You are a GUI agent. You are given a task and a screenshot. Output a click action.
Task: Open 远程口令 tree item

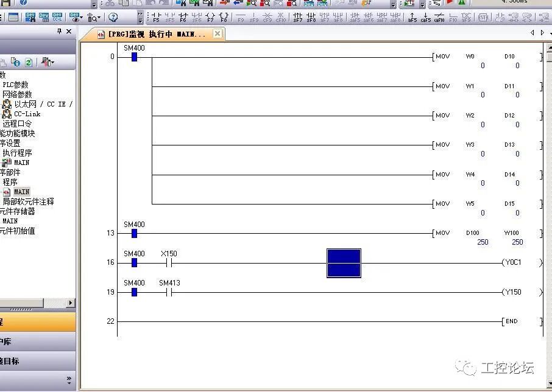tap(17, 124)
